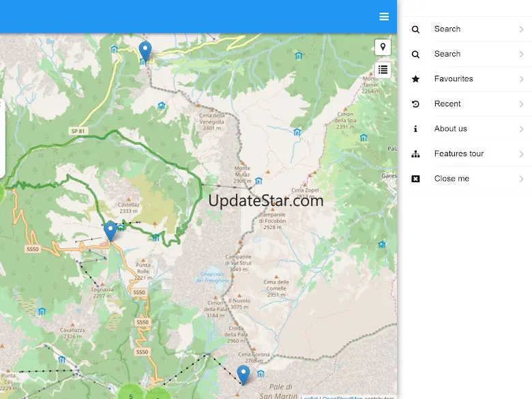Expand chevron on About us row

522,130
